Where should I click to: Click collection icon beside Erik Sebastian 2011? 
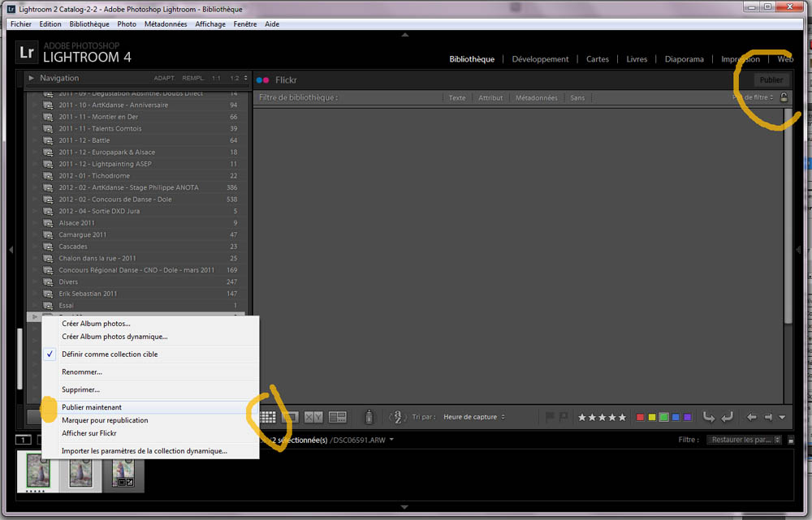pyautogui.click(x=48, y=294)
